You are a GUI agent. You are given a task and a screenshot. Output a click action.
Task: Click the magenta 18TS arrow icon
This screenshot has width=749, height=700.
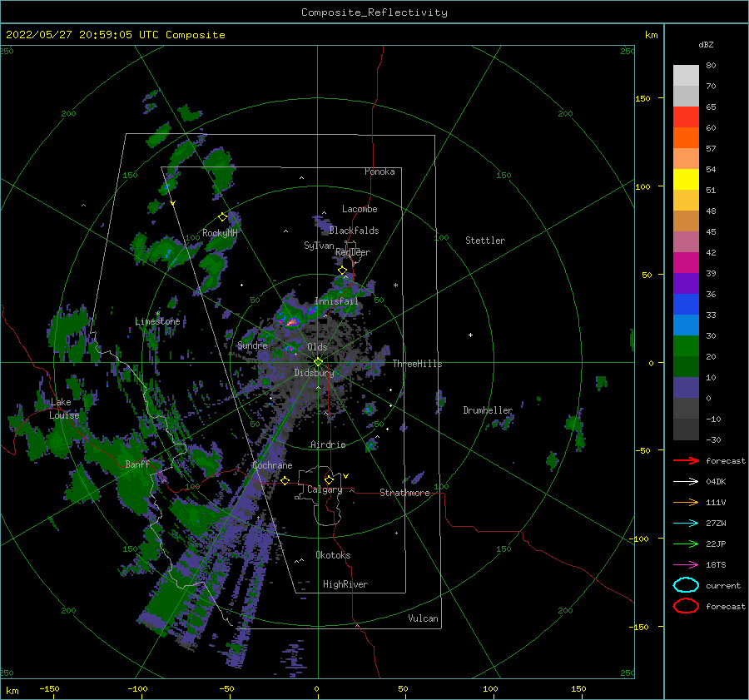point(686,565)
